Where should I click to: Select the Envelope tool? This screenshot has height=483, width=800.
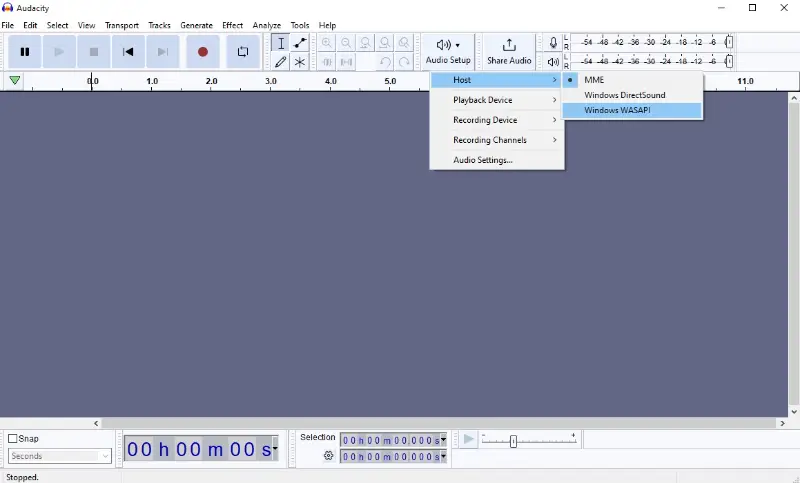click(x=300, y=43)
